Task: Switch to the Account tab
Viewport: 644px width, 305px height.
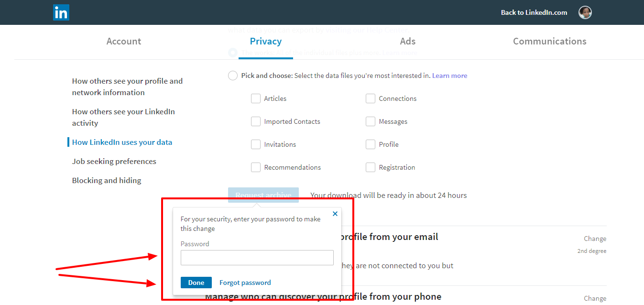Action: [124, 41]
